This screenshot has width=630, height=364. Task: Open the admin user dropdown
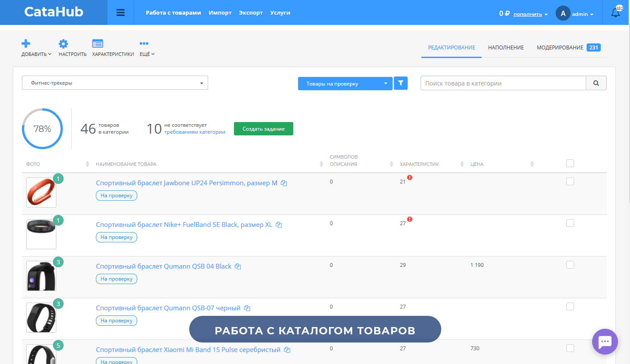click(x=582, y=14)
